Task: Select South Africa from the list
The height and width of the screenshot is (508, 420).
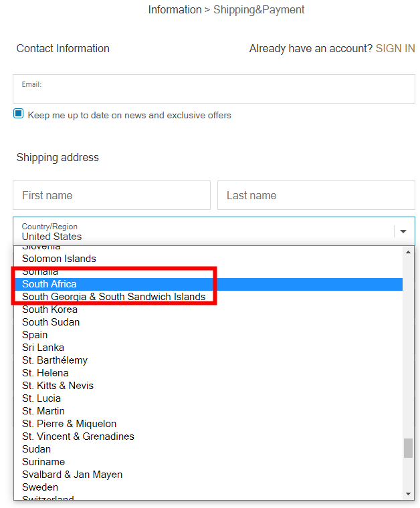Action: 49,284
